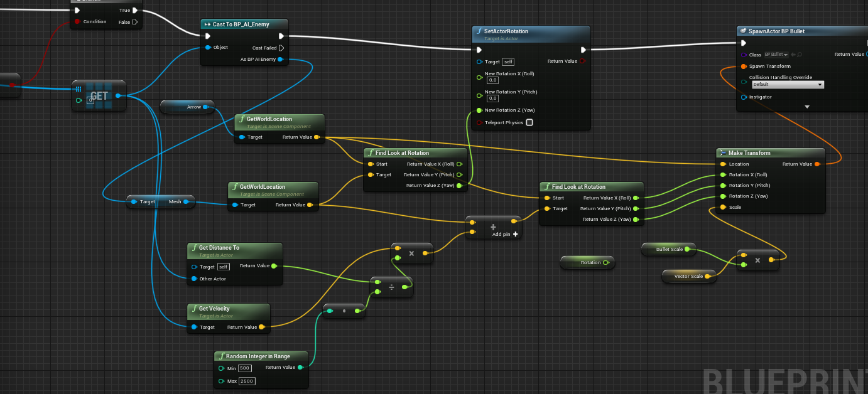Viewport: 868px width, 394px height.
Task: Click the GET array node
Action: click(99, 96)
